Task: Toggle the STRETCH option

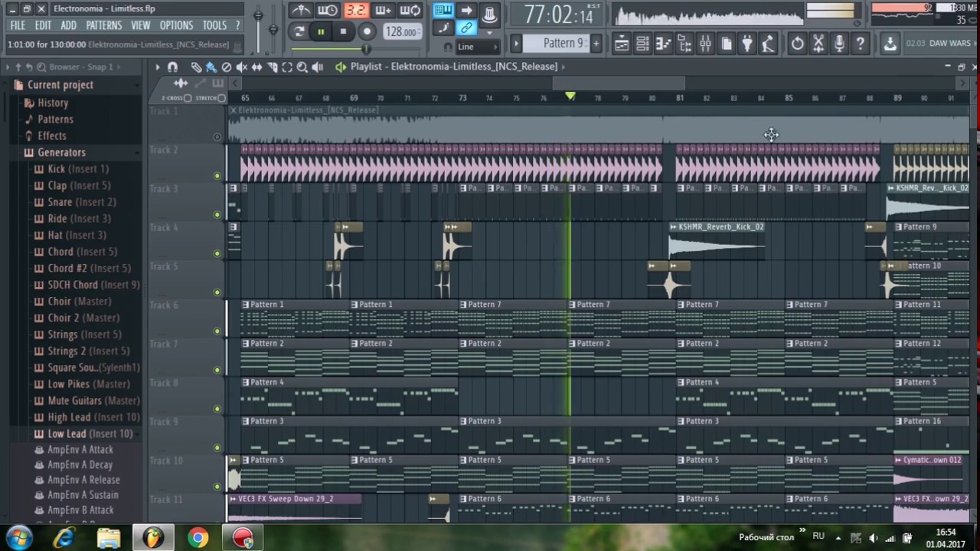Action: (221, 98)
